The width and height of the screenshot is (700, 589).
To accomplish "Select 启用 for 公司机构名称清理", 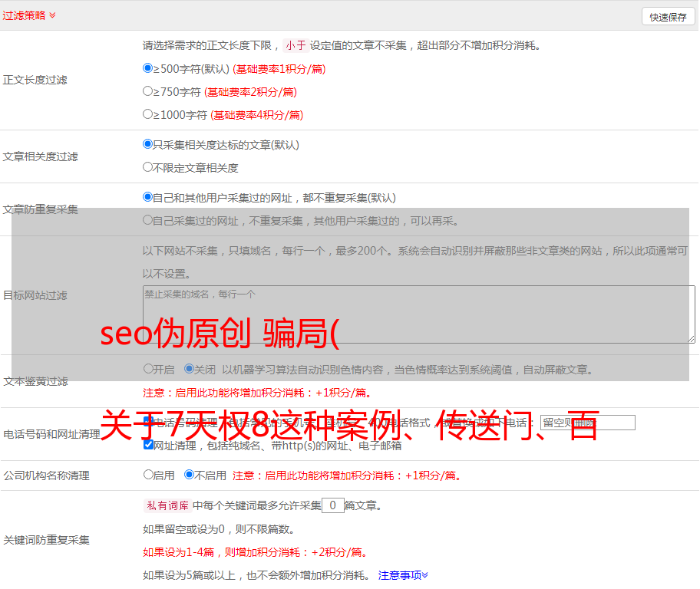I will (x=148, y=474).
